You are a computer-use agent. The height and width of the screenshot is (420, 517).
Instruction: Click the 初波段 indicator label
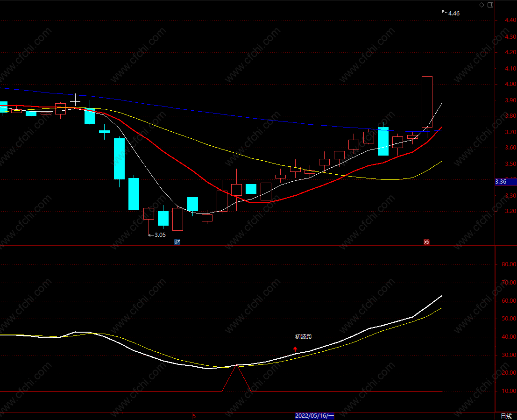(304, 337)
